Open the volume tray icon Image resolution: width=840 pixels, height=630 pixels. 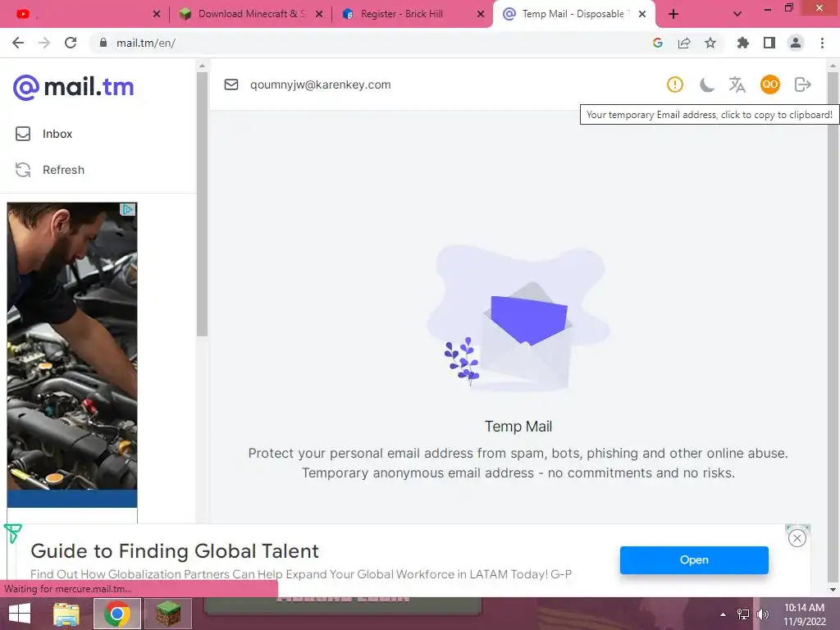763,614
